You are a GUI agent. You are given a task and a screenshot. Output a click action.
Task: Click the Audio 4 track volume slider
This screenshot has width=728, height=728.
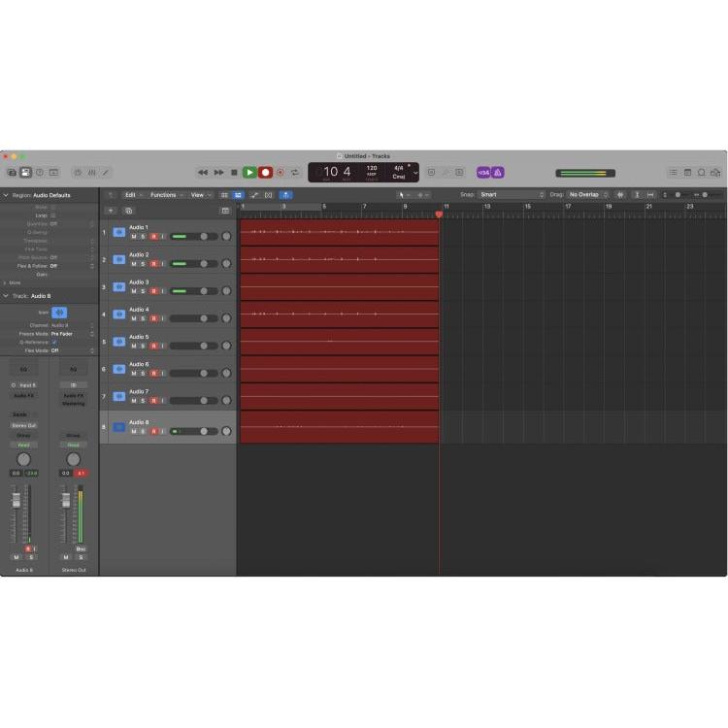(194, 318)
